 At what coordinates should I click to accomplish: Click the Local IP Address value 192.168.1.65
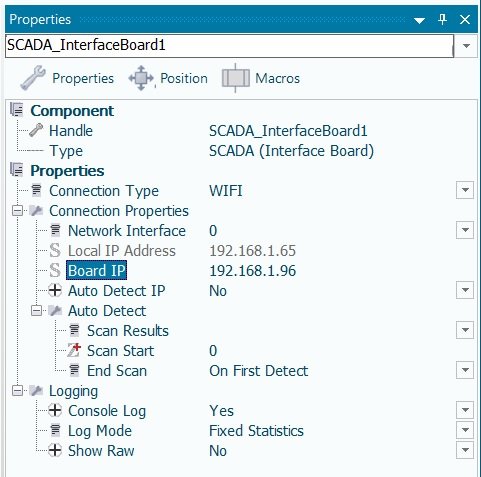tap(252, 251)
